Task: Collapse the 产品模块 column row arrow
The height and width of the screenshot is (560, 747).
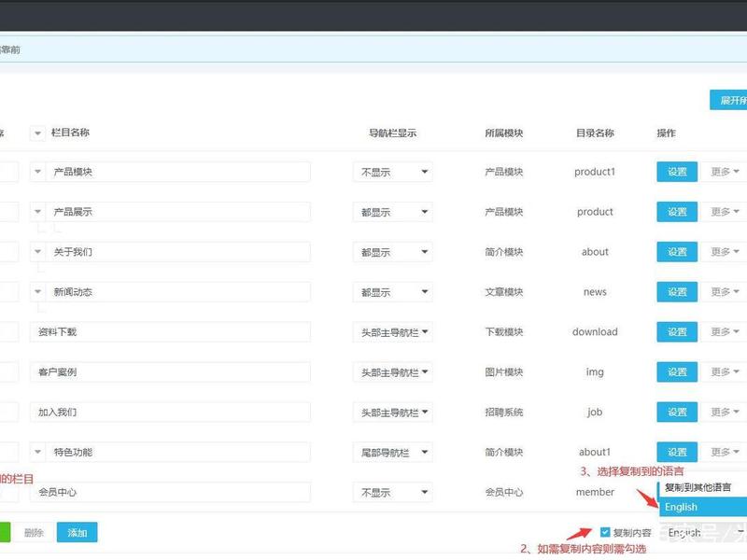Action: tap(37, 172)
